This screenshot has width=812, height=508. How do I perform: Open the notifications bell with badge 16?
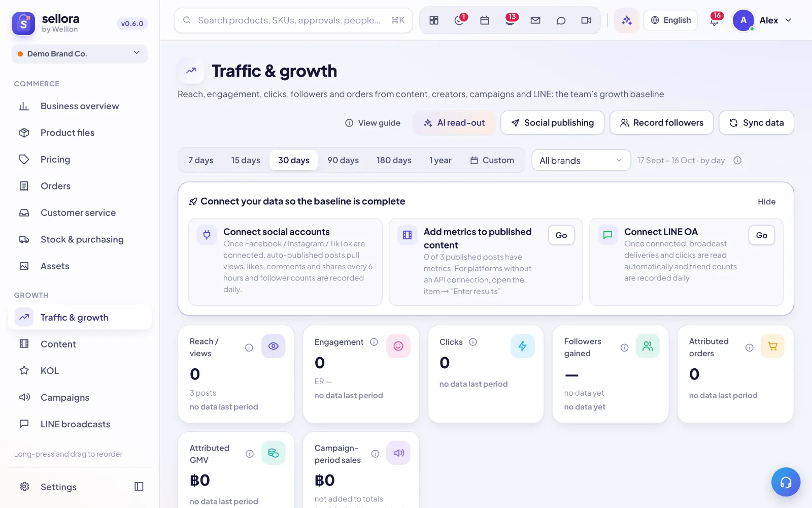pos(715,20)
